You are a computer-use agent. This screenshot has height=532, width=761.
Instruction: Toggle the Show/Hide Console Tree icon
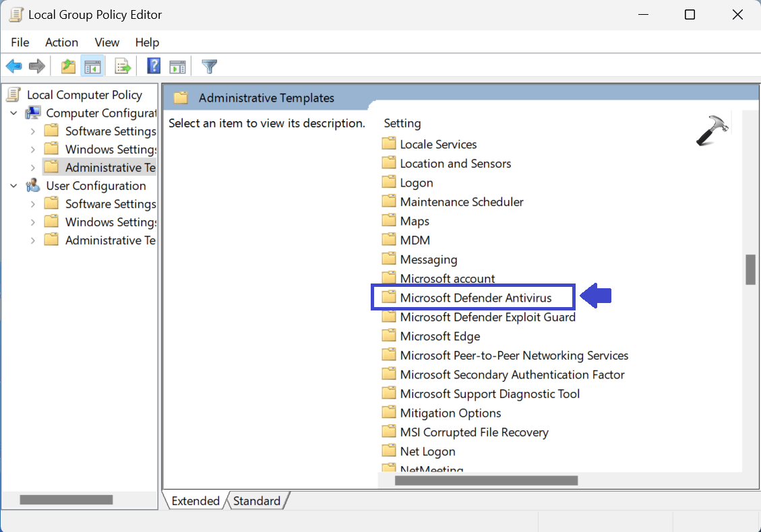click(x=93, y=65)
